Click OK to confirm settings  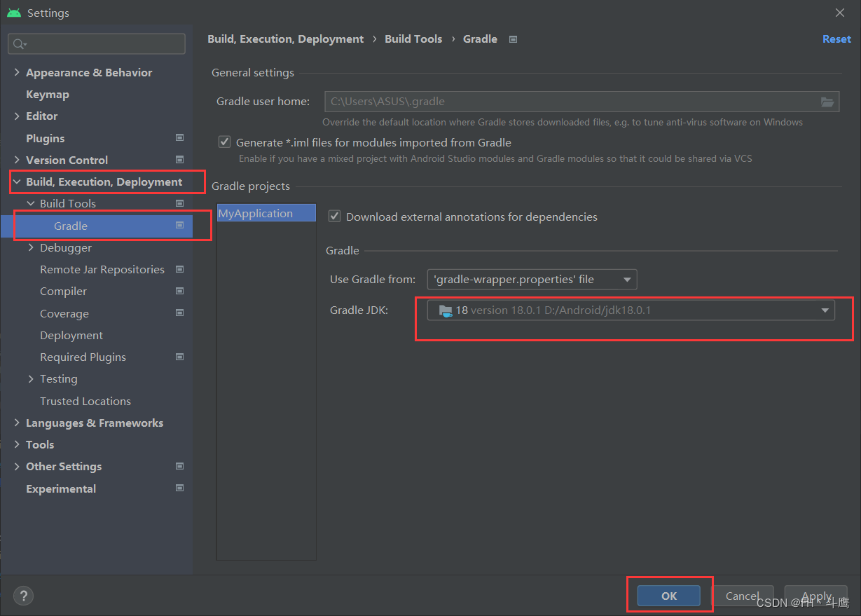click(669, 596)
